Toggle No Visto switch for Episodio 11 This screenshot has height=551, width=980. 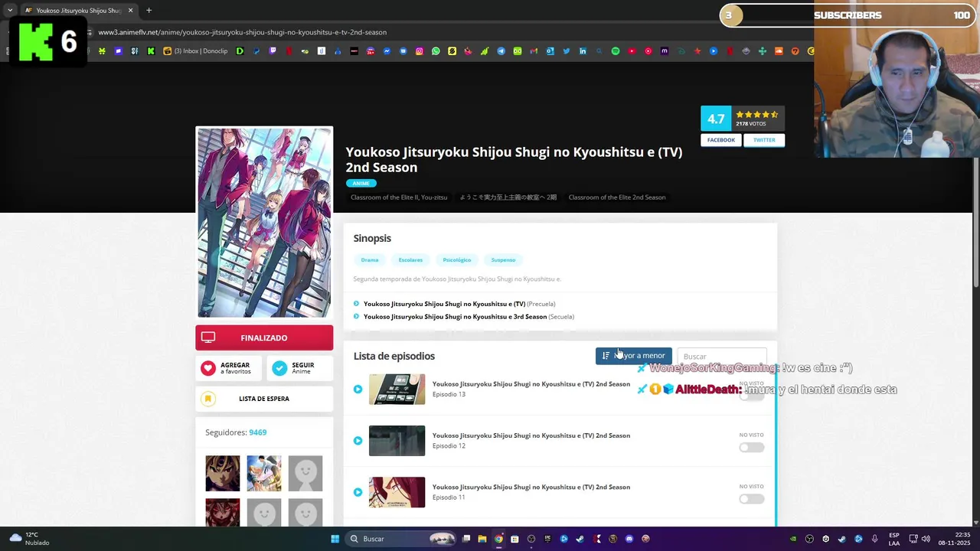click(x=752, y=499)
